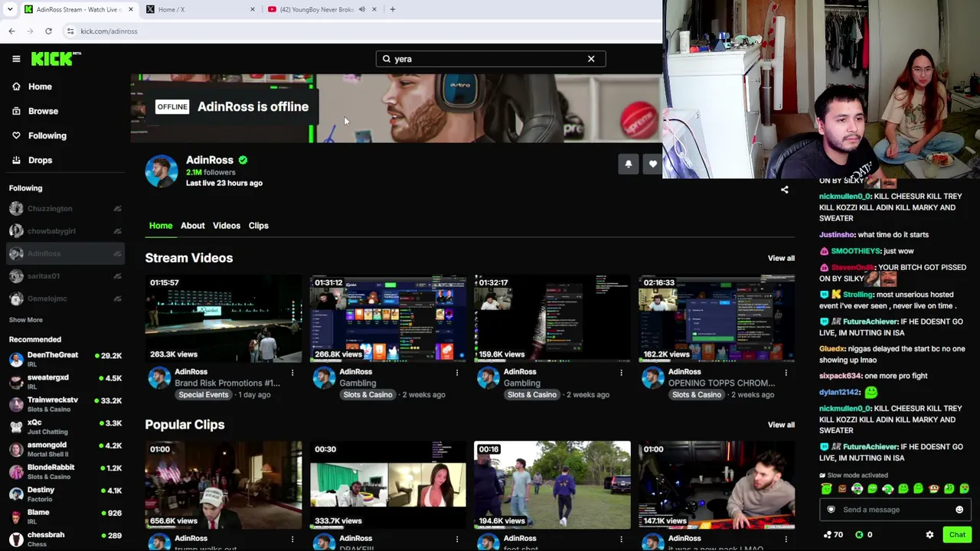Open Chuzzington in the Following list
Screen dimensions: 980x551
click(x=66, y=208)
